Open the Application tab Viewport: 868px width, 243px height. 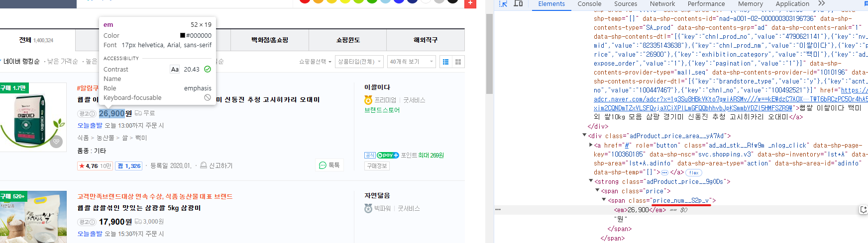coord(792,4)
